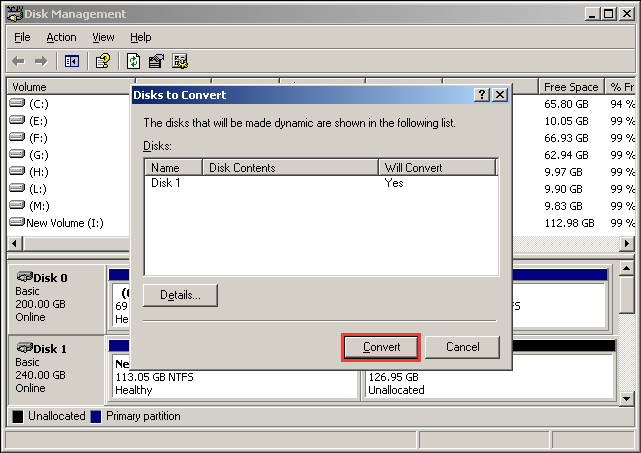Open the toolbar Help icon
Screen dimensions: 641x453
(103, 62)
